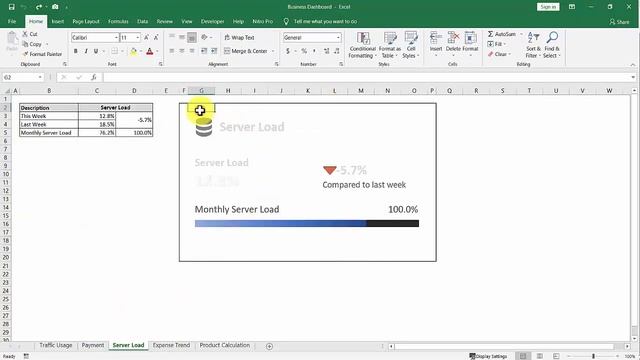Switch to the Page Layout tab
This screenshot has width=640, height=360.
tap(86, 21)
